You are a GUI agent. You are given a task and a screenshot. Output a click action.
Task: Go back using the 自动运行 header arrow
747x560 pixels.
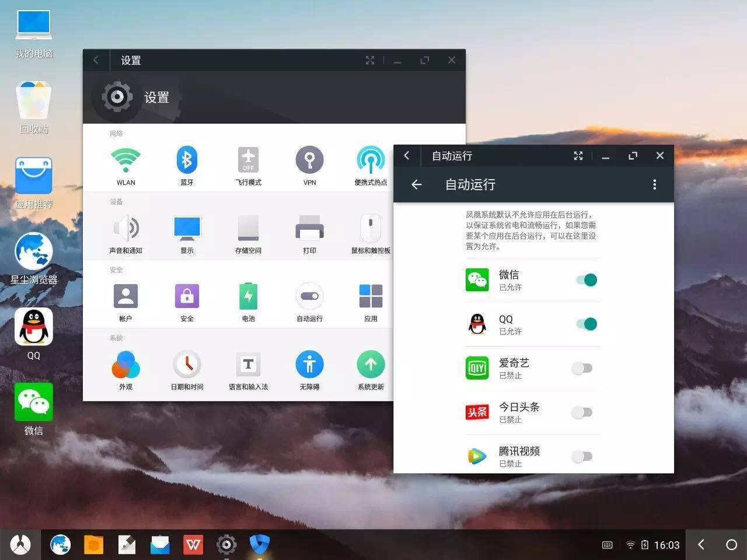(417, 184)
